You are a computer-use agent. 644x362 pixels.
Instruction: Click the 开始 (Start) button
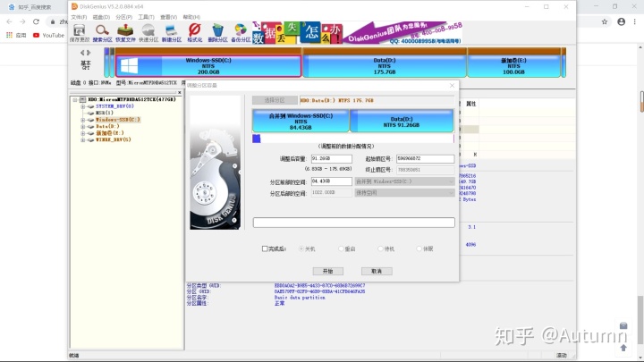tap(327, 272)
